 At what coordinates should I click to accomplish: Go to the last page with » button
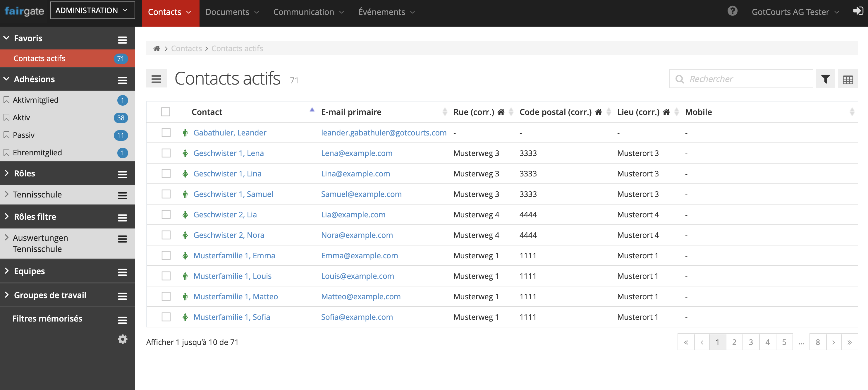click(x=850, y=342)
